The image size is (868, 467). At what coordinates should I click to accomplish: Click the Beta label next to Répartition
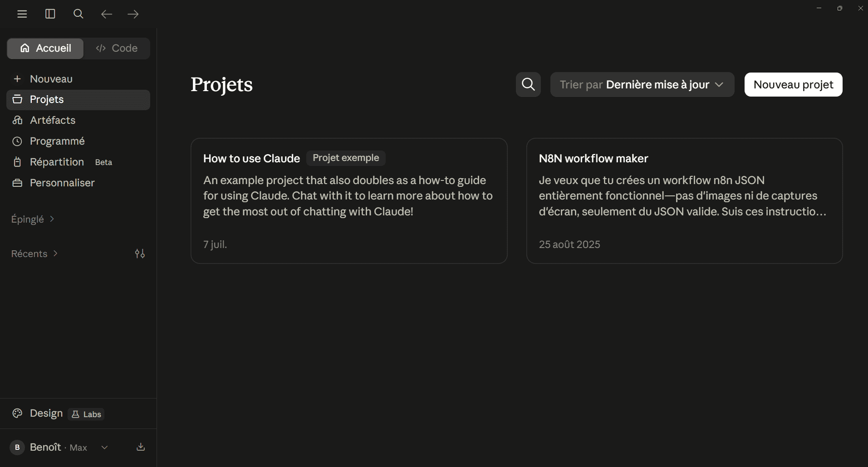tap(103, 162)
